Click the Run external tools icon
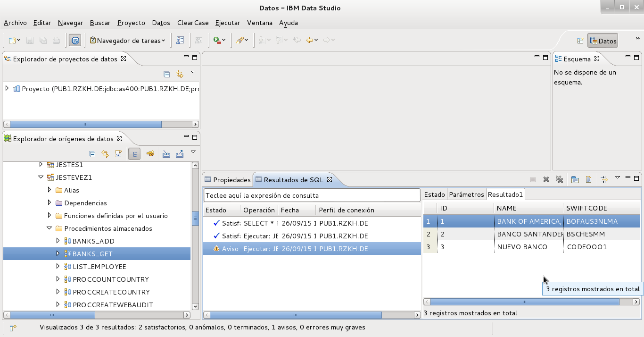The height and width of the screenshot is (337, 644). (216, 41)
